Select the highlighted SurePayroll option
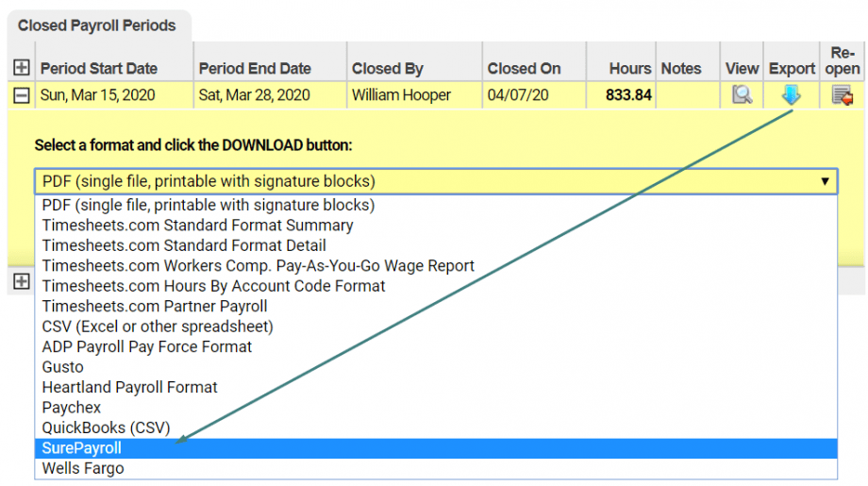The height and width of the screenshot is (486, 868). tap(436, 448)
